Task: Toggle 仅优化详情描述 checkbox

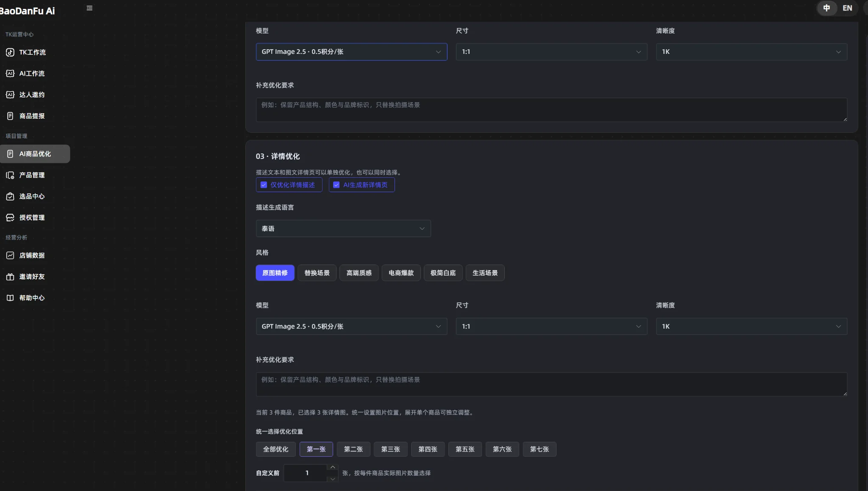Action: click(264, 185)
